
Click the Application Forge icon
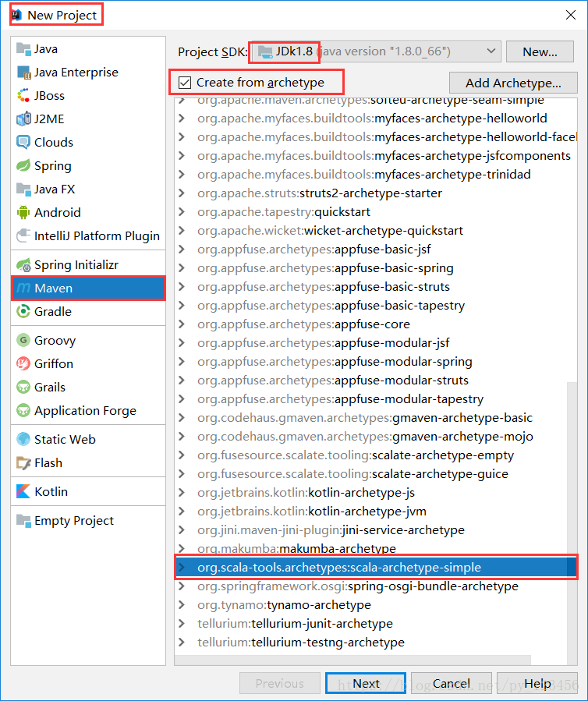23,410
